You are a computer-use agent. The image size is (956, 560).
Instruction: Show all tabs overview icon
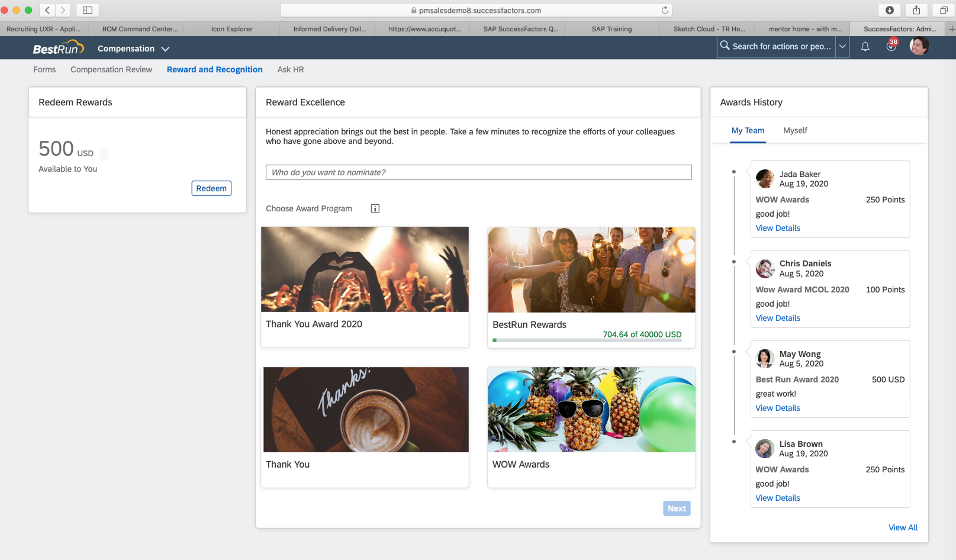click(944, 10)
